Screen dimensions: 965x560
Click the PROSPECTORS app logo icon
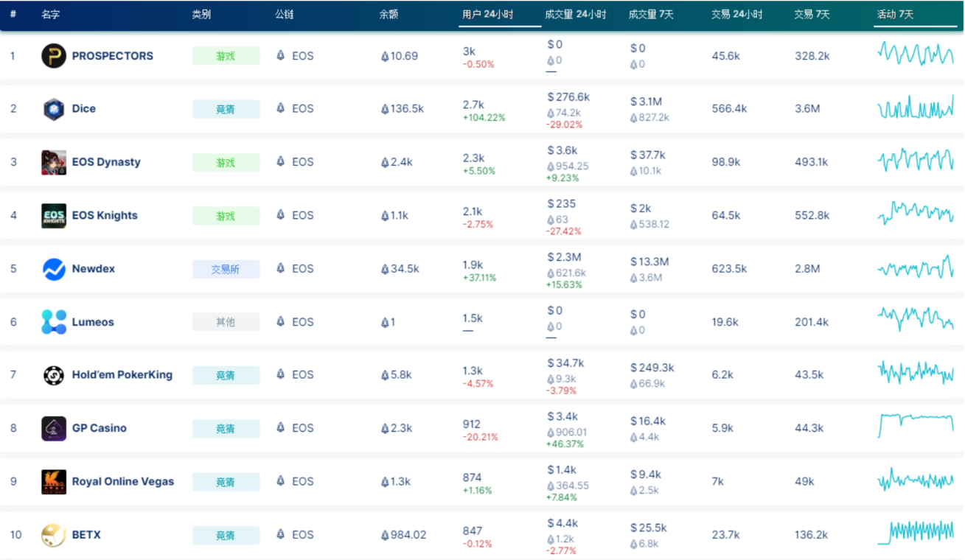tap(54, 56)
